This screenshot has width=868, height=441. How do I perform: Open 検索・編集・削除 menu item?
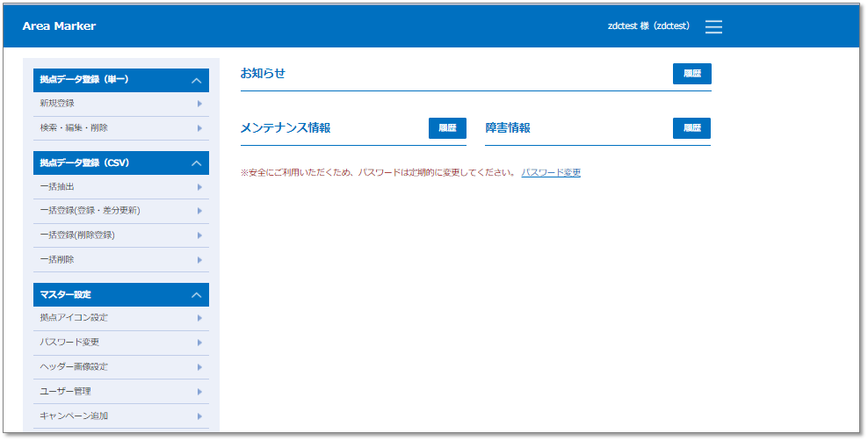tap(121, 127)
